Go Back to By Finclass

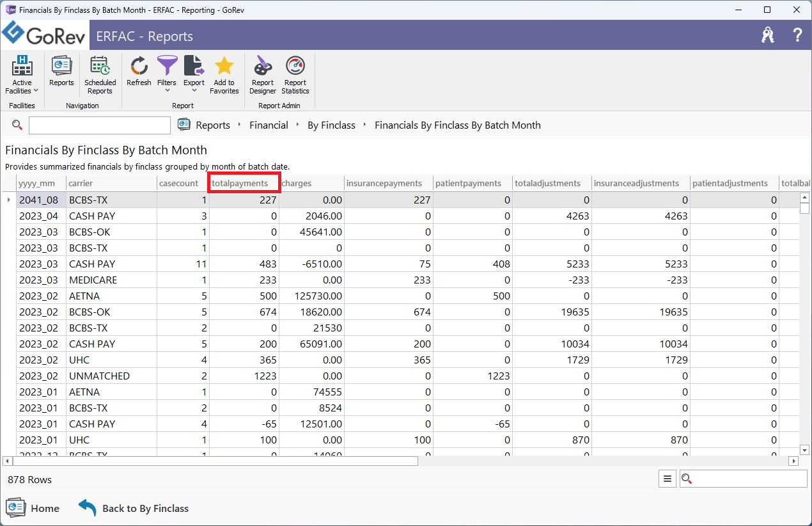pos(134,508)
